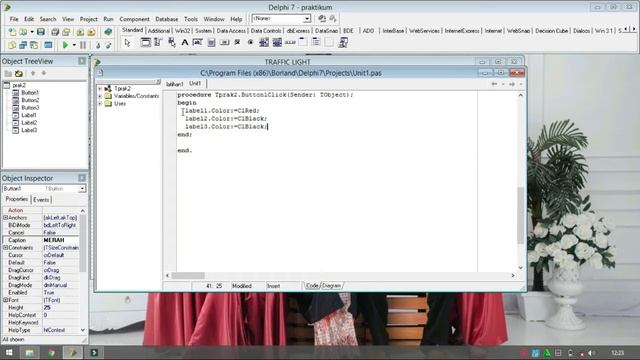Expand the Anchors property

click(x=5, y=218)
